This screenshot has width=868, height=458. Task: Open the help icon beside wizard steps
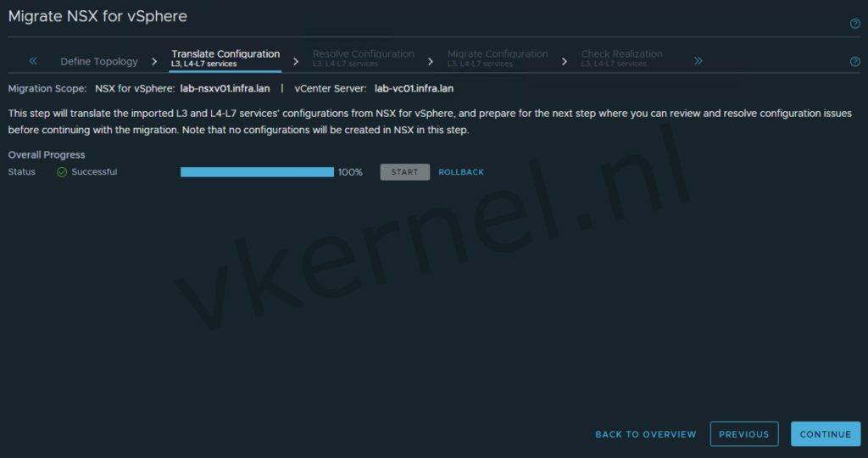click(854, 61)
